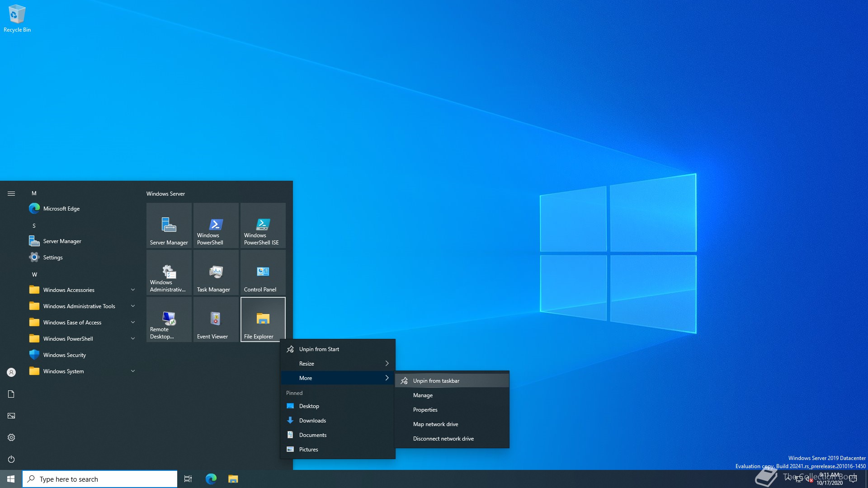This screenshot has height=488, width=868.
Task: Expand the Windows System folder
Action: (82, 371)
